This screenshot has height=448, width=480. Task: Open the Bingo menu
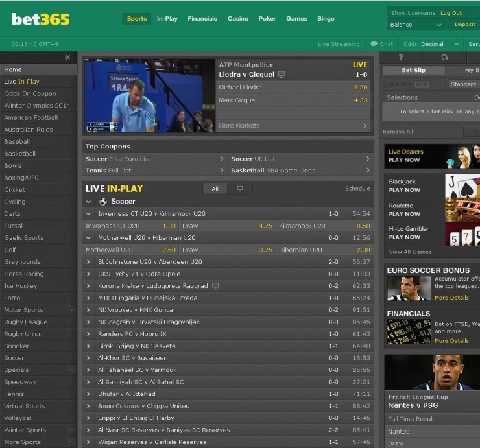point(326,19)
